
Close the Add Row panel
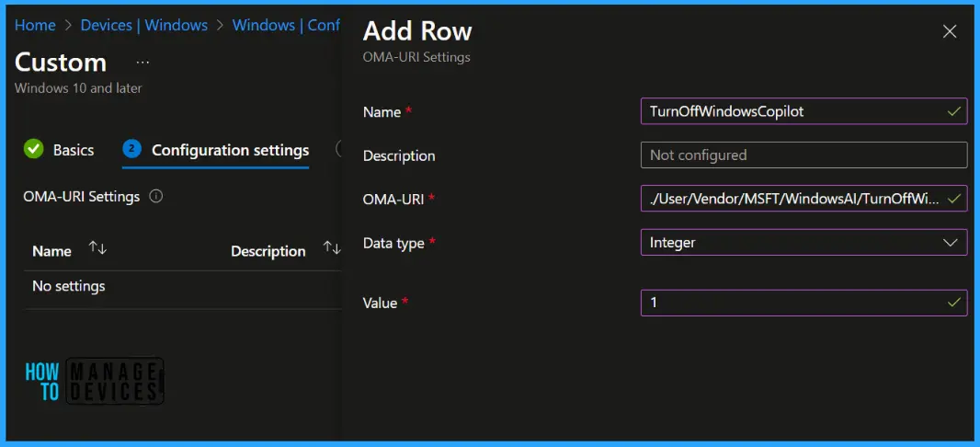950,32
